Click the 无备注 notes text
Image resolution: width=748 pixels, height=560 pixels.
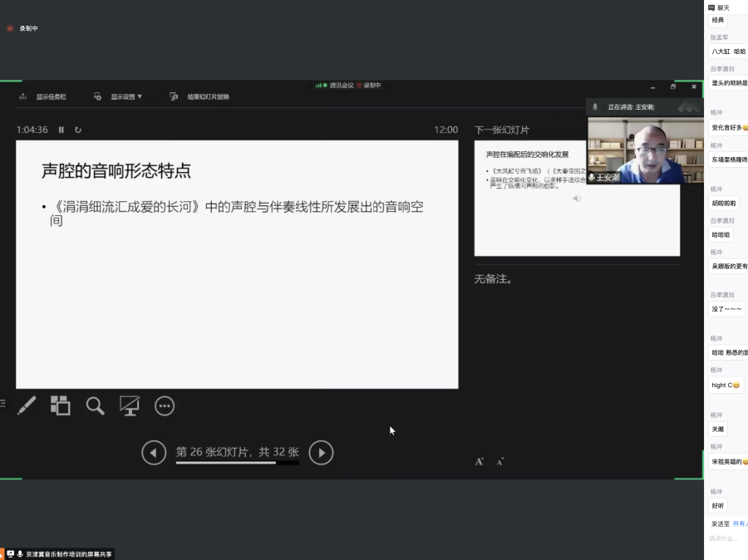coord(493,279)
